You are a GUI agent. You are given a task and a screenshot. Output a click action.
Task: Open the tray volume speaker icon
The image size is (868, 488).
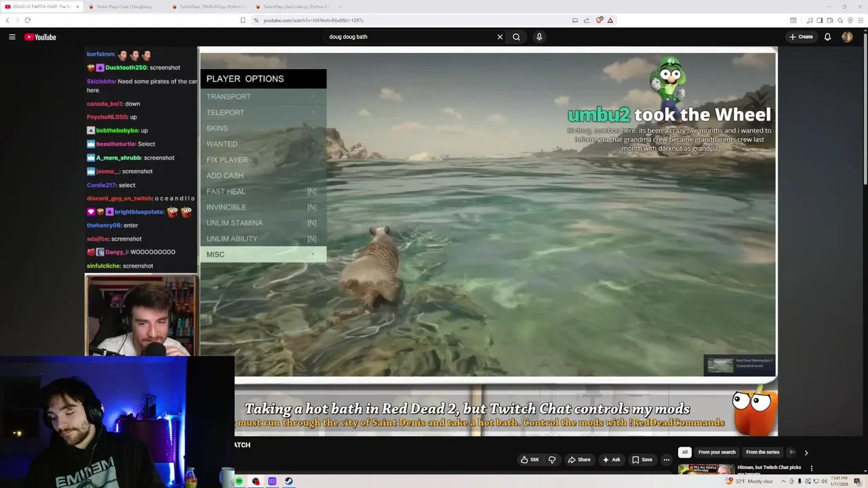coord(825,481)
